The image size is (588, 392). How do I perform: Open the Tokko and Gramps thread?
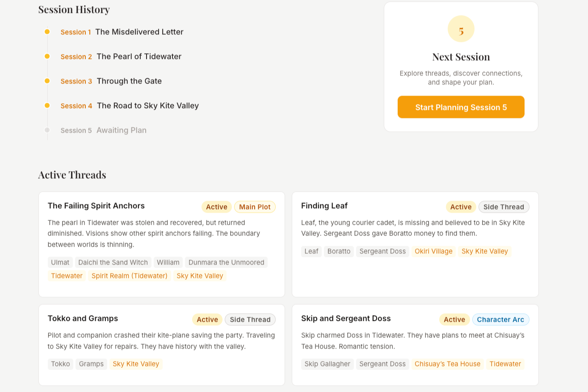83,318
